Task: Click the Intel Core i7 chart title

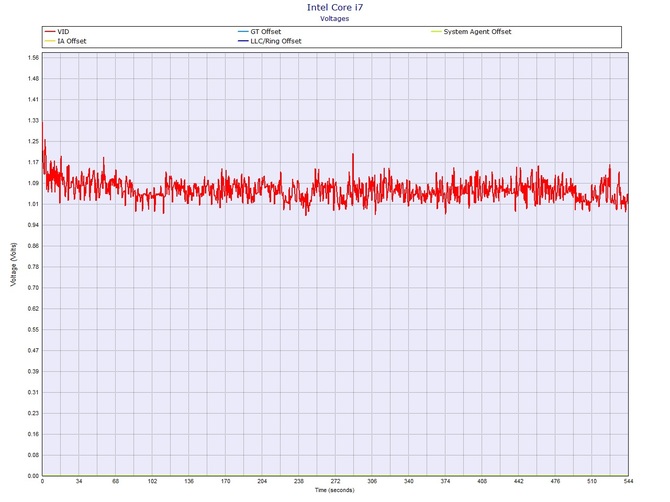Action: [x=335, y=7]
